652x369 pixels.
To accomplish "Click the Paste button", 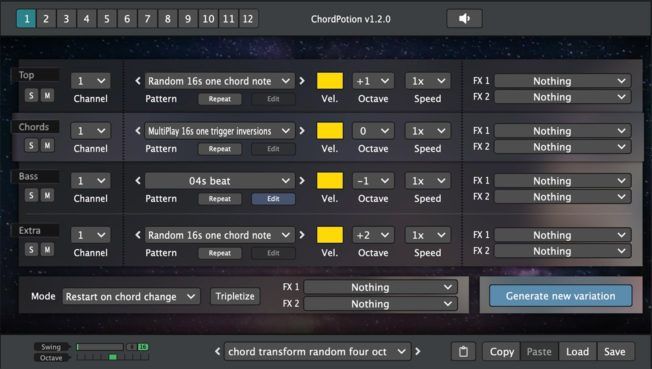I will 539,352.
